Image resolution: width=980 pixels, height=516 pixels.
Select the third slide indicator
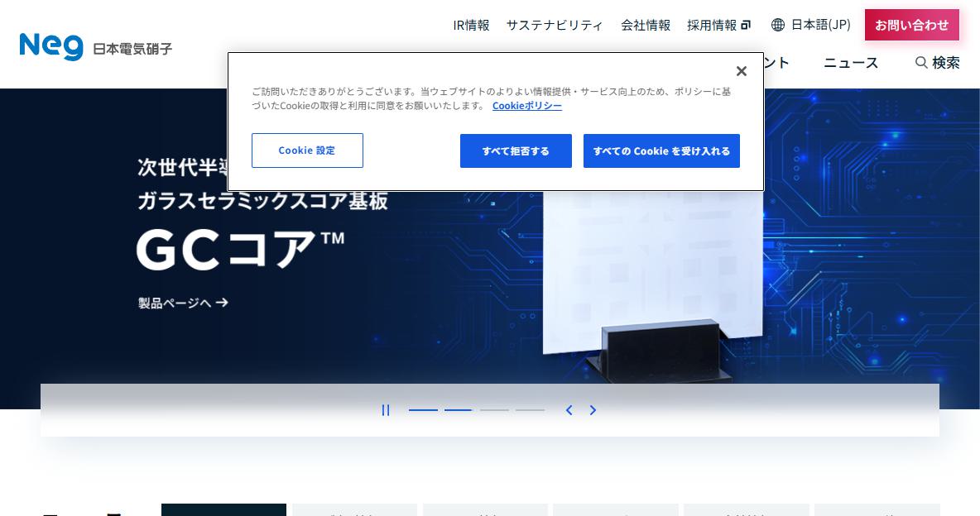pyautogui.click(x=494, y=410)
